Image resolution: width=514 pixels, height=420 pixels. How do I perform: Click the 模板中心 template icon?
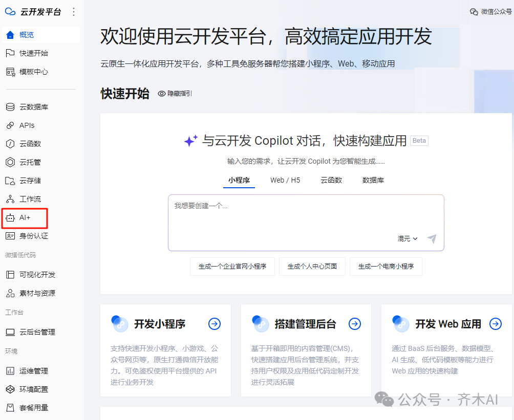point(10,72)
